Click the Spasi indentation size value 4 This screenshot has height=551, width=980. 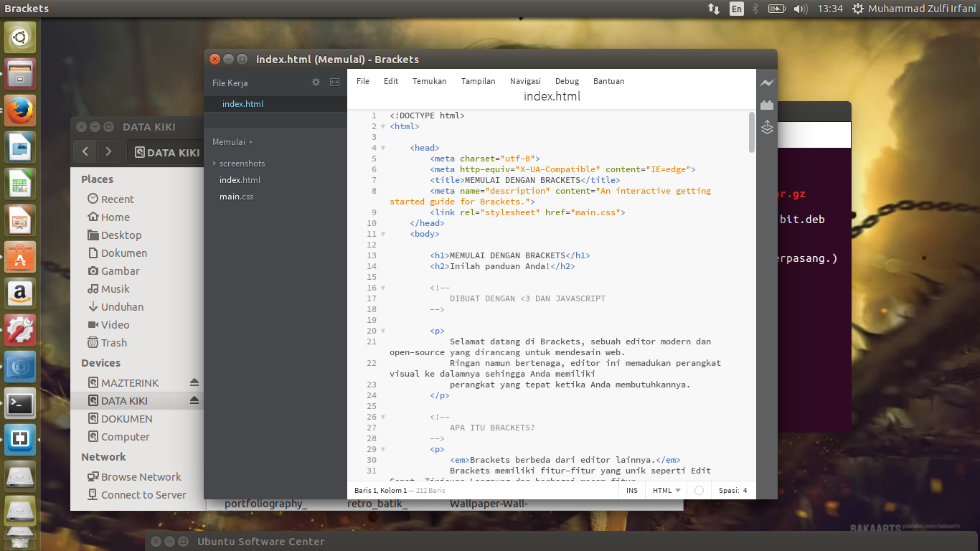click(745, 491)
